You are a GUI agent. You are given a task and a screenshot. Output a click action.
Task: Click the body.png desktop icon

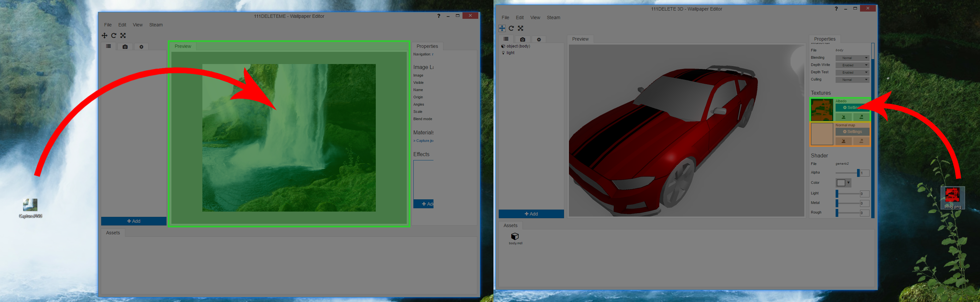[x=953, y=198]
